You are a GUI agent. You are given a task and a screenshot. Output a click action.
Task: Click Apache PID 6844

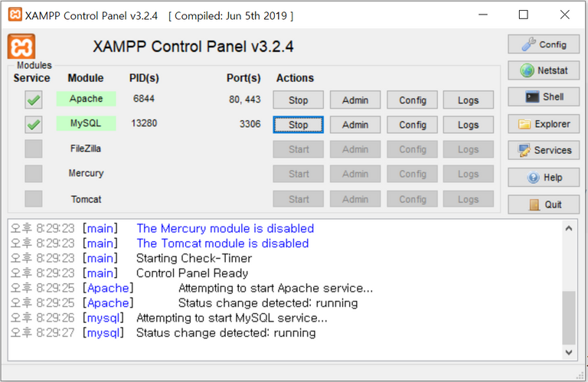[x=144, y=99]
